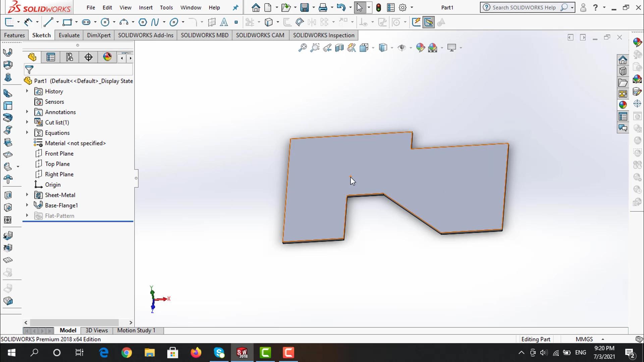Open the Insert menu
This screenshot has height=362, width=644.
click(145, 7)
